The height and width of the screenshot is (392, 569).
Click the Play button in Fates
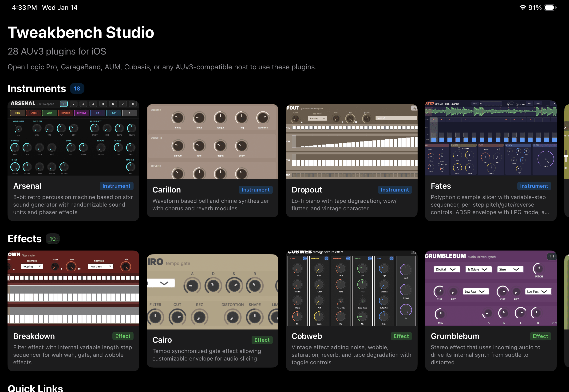coord(529,104)
